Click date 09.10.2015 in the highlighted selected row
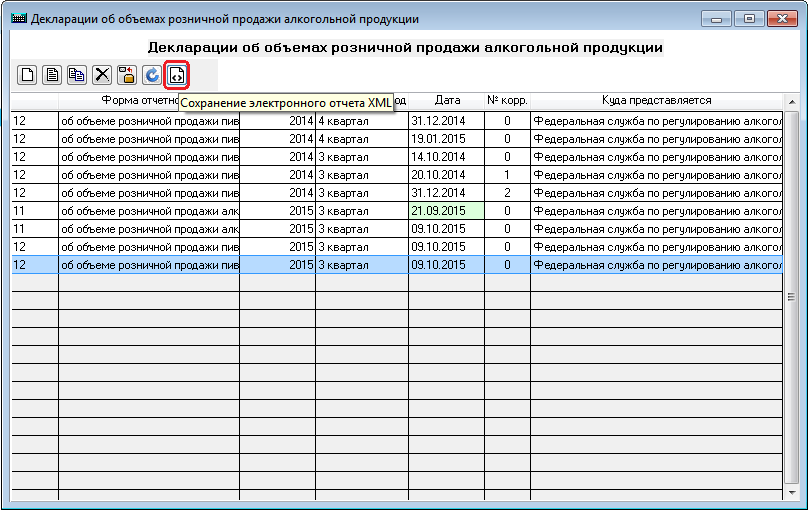811x513 pixels. tap(446, 265)
